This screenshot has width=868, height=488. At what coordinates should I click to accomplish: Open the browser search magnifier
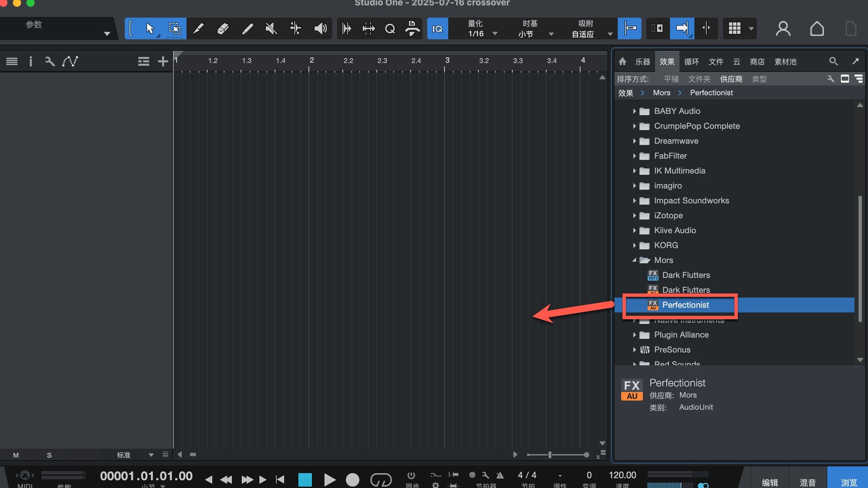[x=833, y=61]
